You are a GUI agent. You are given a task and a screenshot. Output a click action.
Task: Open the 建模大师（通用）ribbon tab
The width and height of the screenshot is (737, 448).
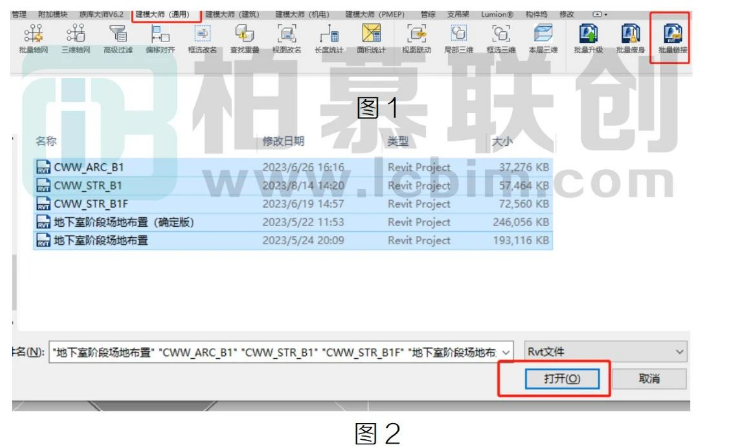point(165,15)
